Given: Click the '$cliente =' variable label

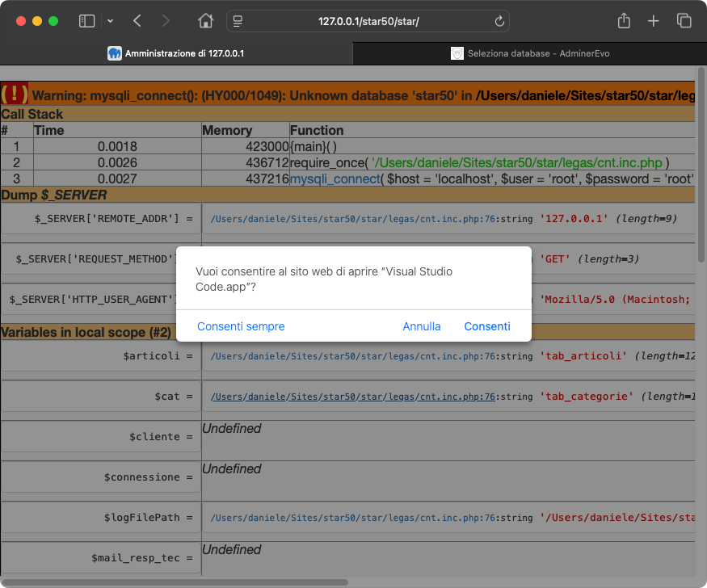Looking at the screenshot, I should (161, 437).
